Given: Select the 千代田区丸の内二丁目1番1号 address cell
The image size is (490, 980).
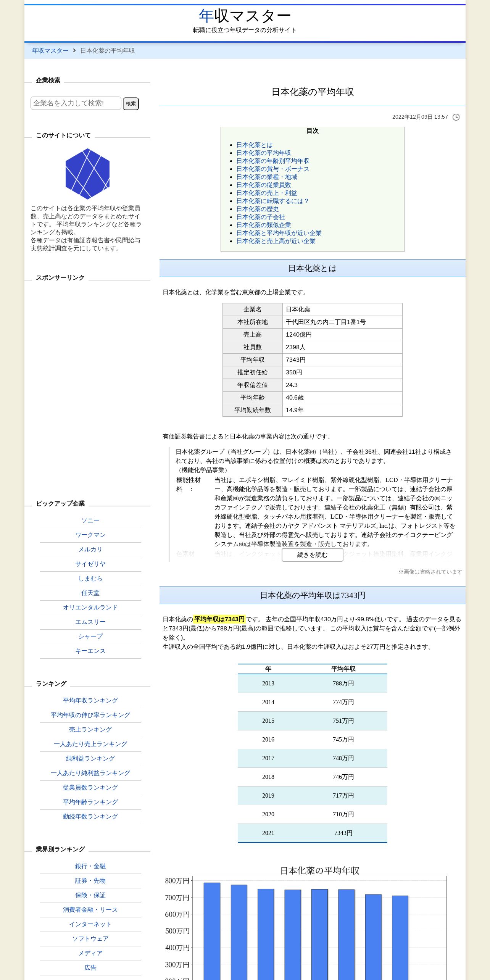Looking at the screenshot, I should tap(342, 322).
